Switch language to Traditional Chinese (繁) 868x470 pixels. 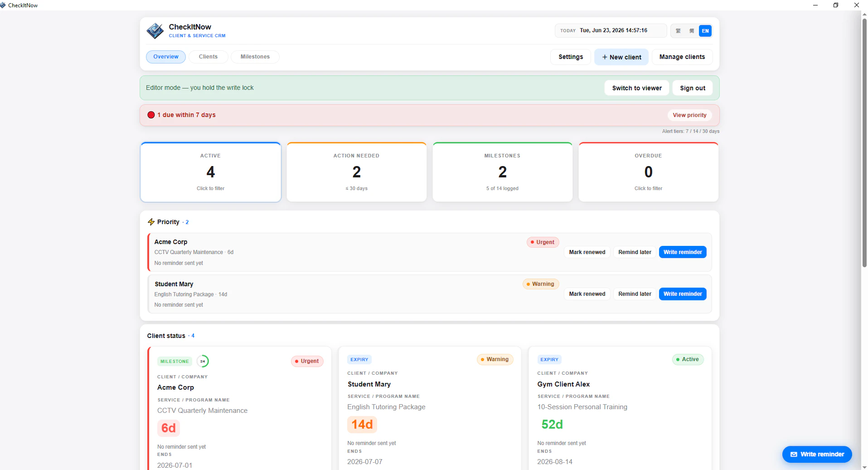[x=678, y=31]
